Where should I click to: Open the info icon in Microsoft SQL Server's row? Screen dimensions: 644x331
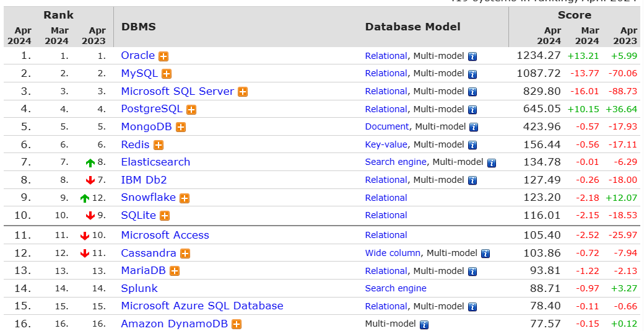[x=472, y=92]
